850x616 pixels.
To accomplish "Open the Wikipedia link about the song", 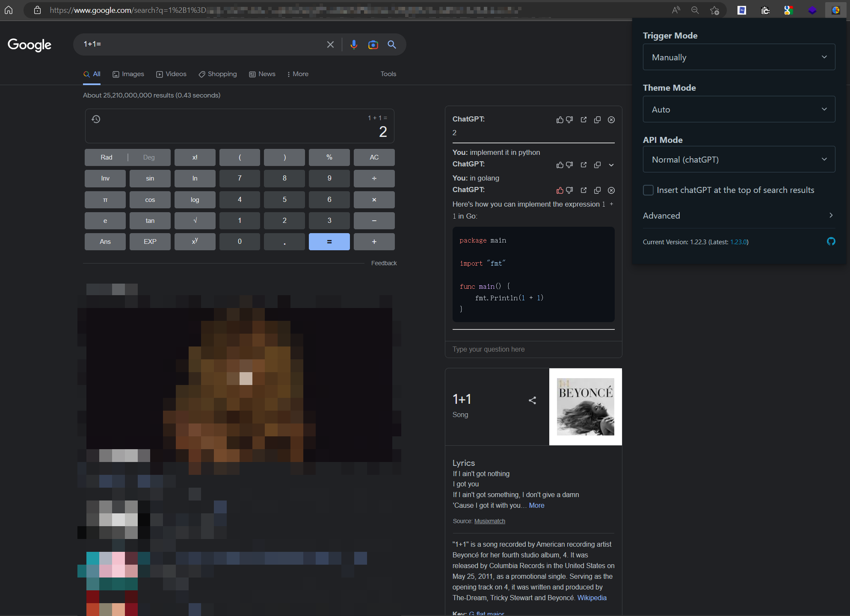I will (x=592, y=598).
